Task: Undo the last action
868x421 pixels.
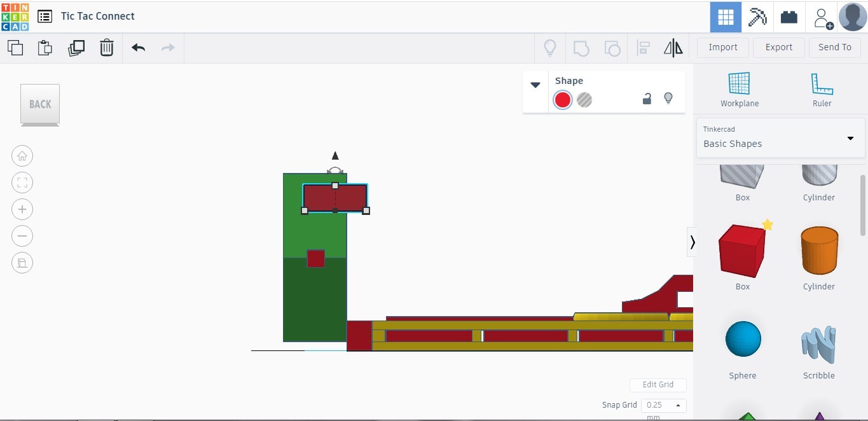Action: tap(138, 47)
